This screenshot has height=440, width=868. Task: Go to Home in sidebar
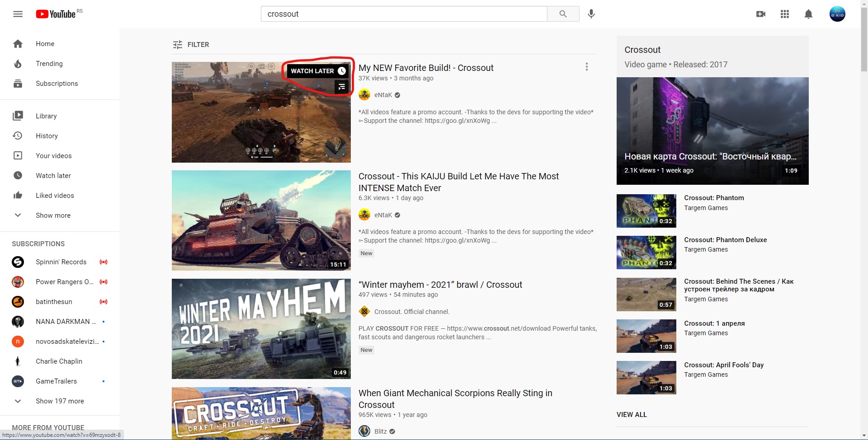(60, 44)
